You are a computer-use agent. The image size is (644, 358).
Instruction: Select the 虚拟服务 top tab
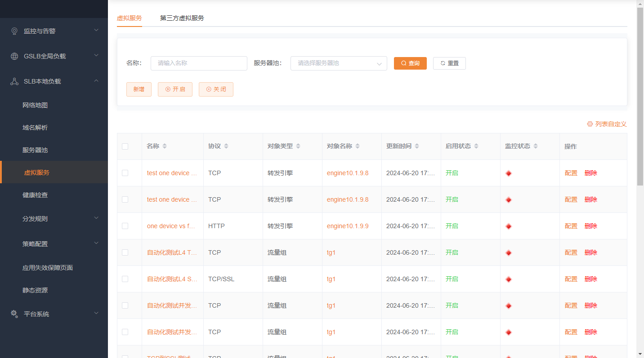coord(130,18)
